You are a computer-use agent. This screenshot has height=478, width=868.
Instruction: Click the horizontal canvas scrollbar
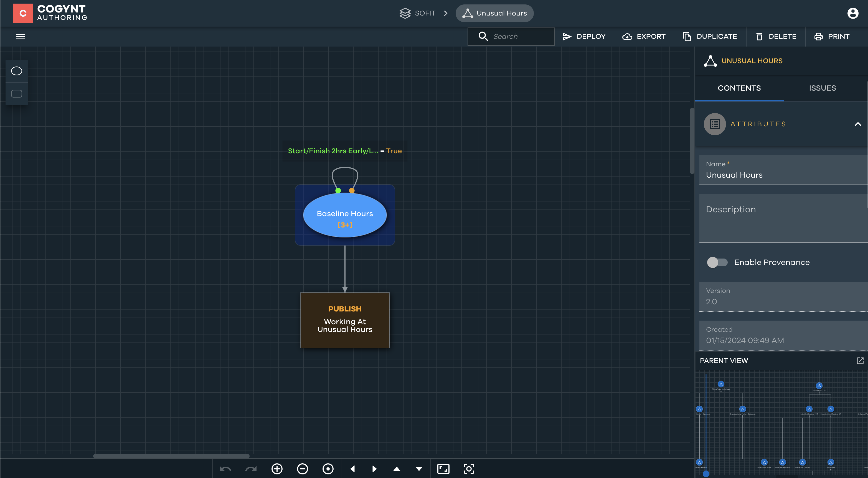(171, 456)
